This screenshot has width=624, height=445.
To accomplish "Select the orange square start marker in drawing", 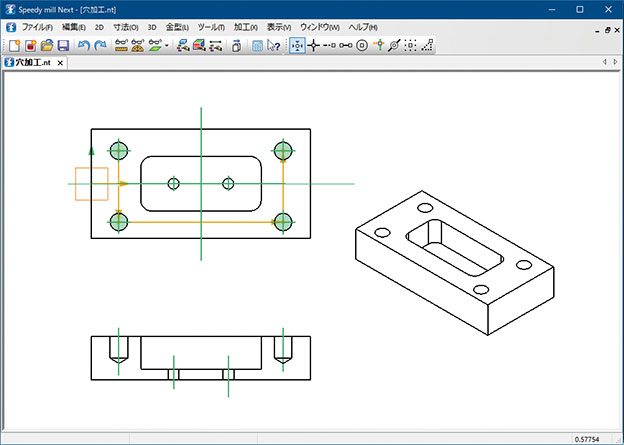I will click(x=91, y=184).
